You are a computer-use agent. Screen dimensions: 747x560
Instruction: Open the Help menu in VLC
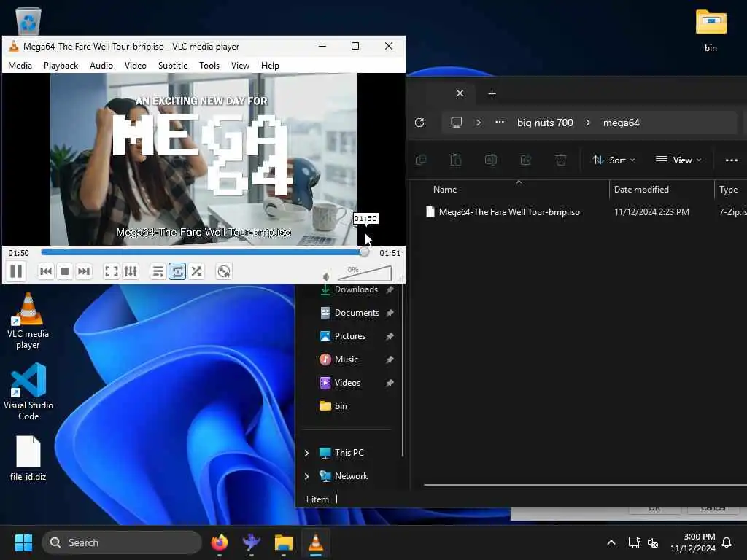tap(270, 66)
